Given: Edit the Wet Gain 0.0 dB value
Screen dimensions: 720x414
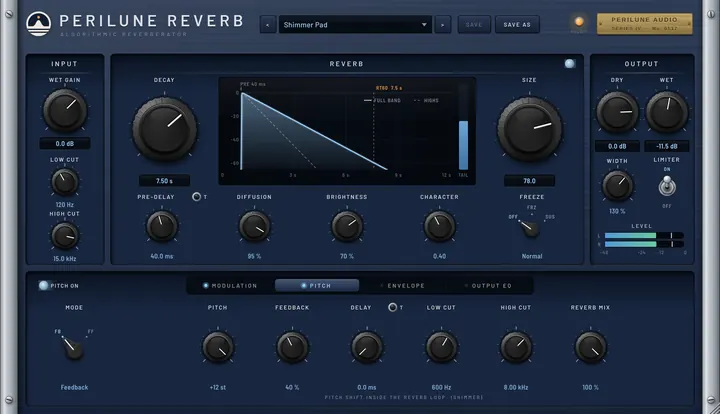Looking at the screenshot, I should pos(65,144).
